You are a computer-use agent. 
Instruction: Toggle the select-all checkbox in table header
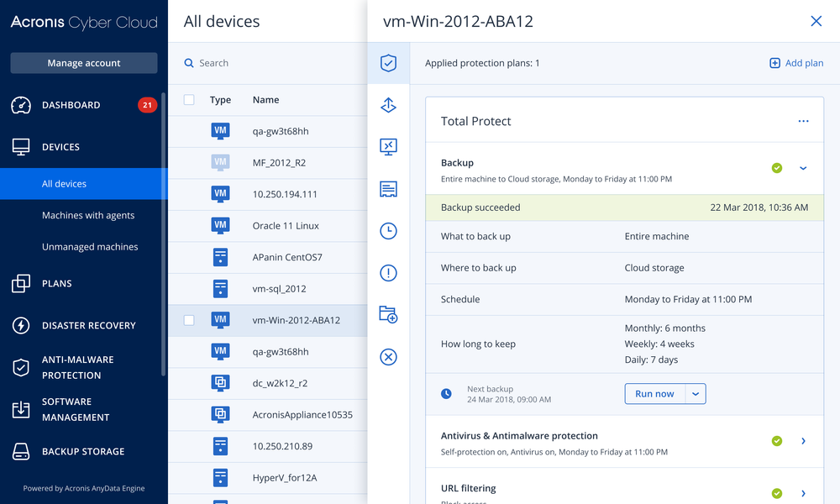pyautogui.click(x=189, y=100)
